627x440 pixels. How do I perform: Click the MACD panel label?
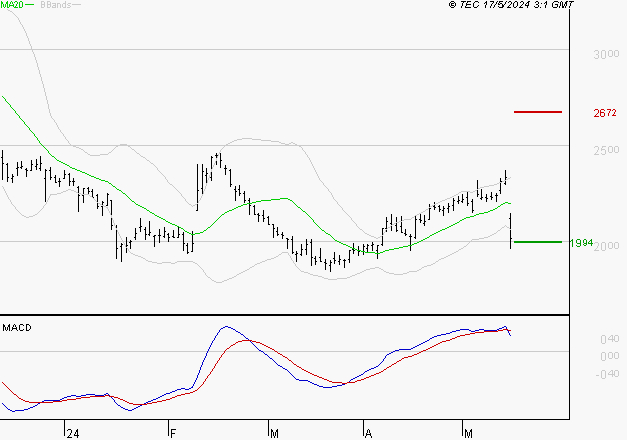coord(17,328)
